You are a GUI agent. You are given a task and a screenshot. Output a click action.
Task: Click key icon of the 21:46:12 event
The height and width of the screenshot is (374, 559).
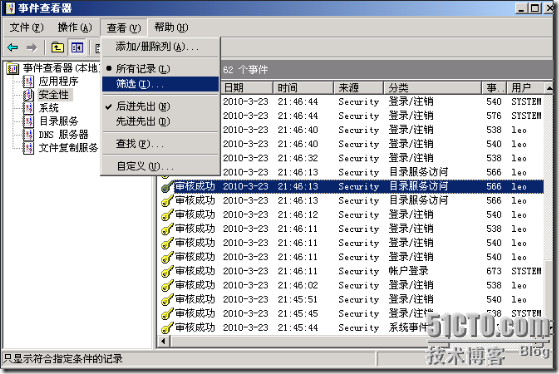click(x=167, y=215)
